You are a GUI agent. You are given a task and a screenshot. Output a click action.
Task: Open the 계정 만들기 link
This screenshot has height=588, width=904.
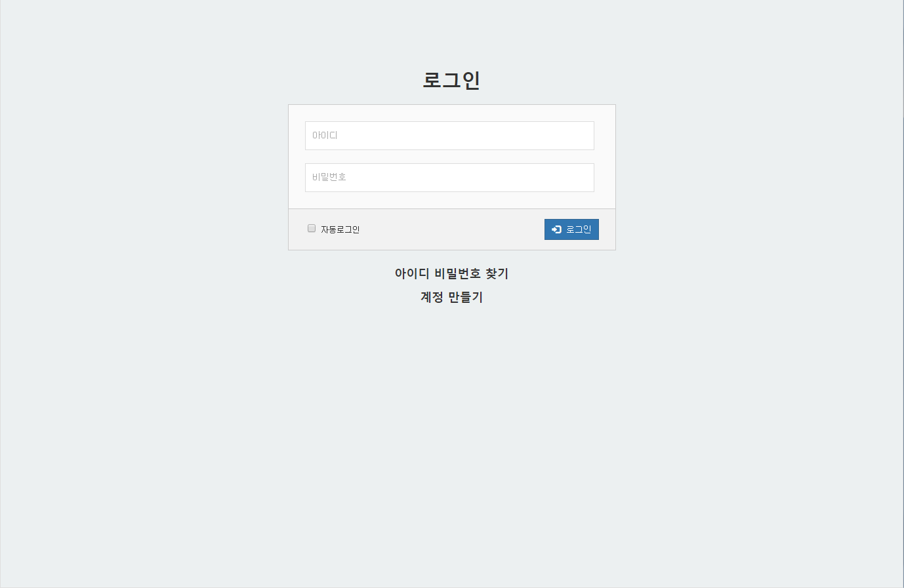[451, 297]
